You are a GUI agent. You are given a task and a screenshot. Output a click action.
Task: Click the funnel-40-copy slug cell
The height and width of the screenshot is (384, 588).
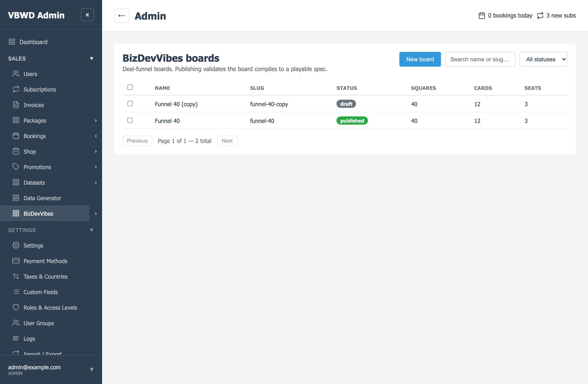[269, 104]
